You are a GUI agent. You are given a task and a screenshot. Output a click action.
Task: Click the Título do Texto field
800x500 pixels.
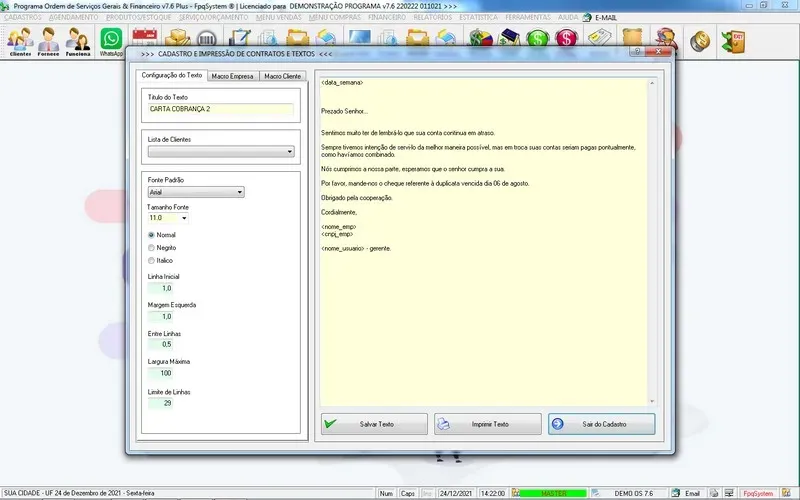click(x=220, y=108)
